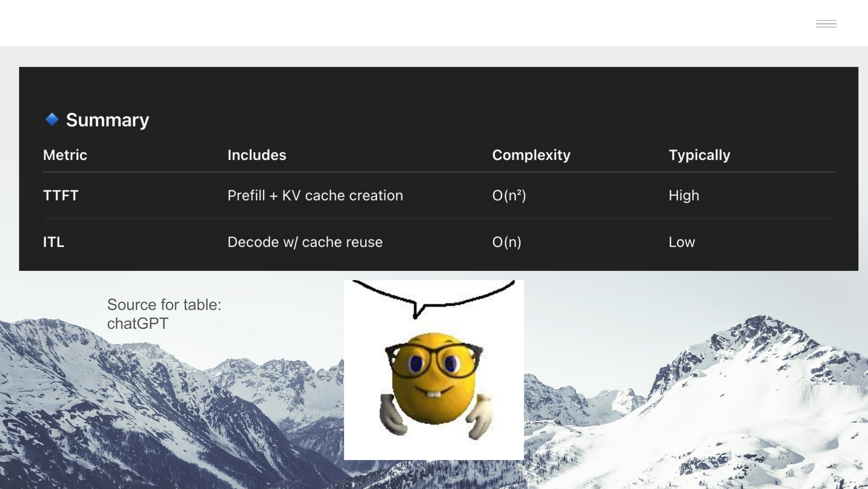The width and height of the screenshot is (868, 489).
Task: Select the TTFT row label
Action: (x=61, y=196)
